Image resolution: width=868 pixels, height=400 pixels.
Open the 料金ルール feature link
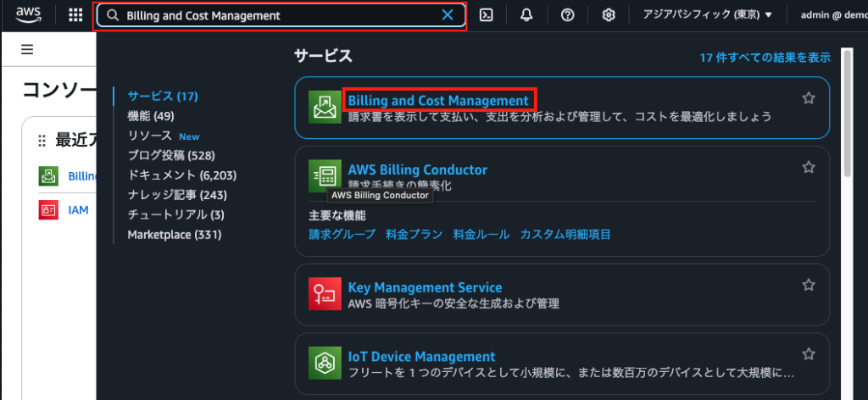pos(481,234)
